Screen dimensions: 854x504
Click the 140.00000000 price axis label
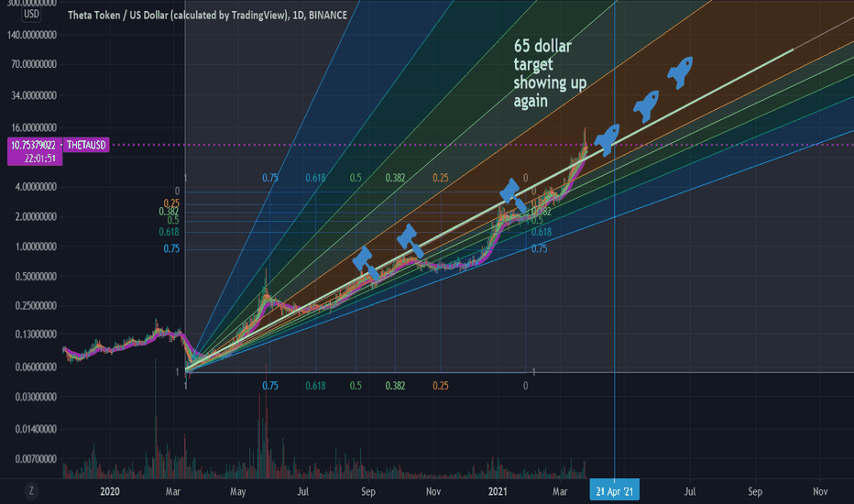[33, 35]
